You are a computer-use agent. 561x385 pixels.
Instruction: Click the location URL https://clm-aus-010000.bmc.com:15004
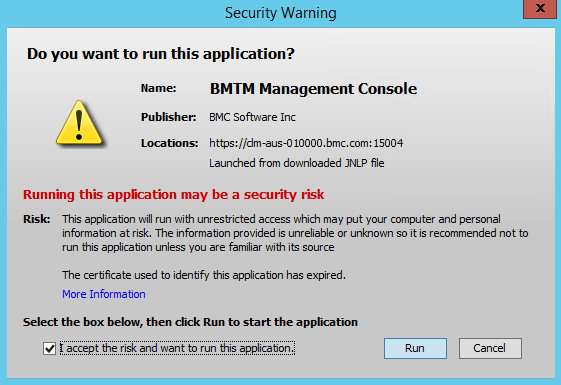pyautogui.click(x=306, y=143)
